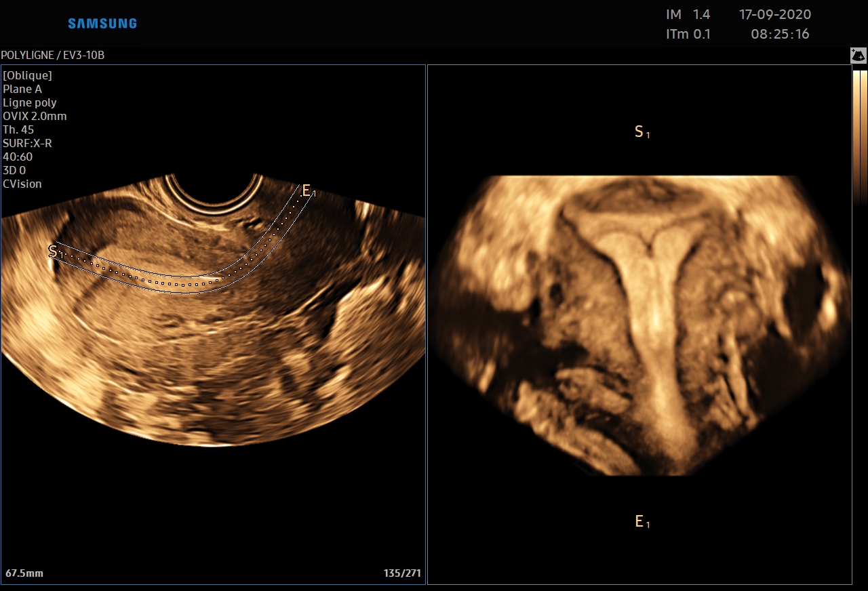
Task: Click the OVIX 2.0mm setting text
Action: (35, 116)
